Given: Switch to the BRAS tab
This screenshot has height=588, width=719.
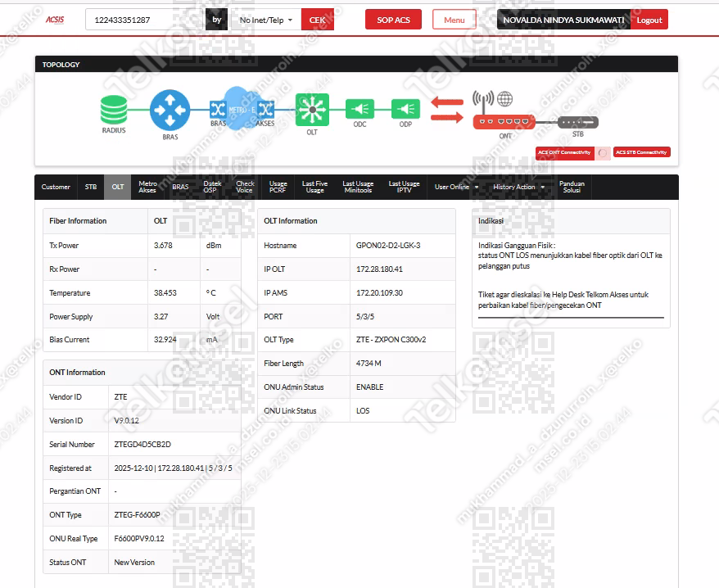Looking at the screenshot, I should click(180, 188).
